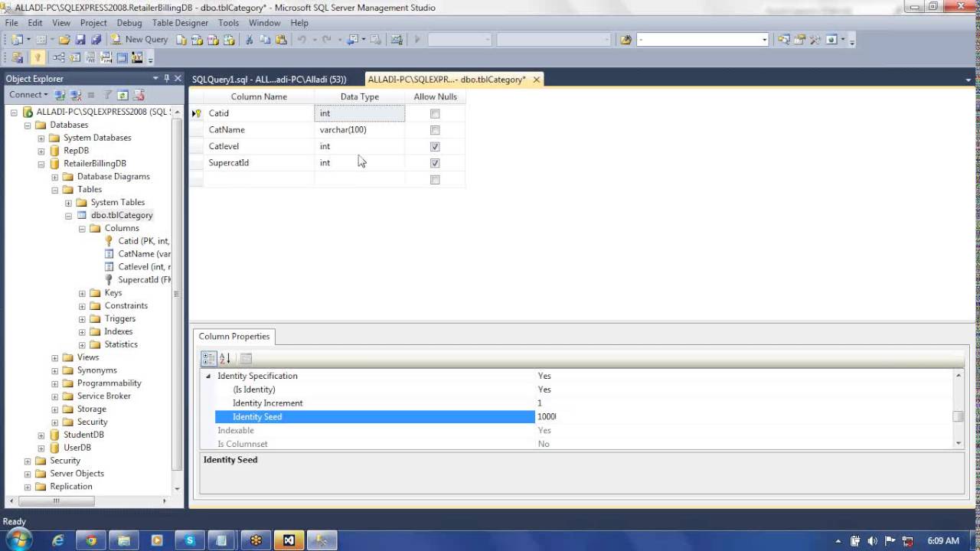This screenshot has width=980, height=551.
Task: Click the Properties Window toolbar icon
Action: (799, 39)
